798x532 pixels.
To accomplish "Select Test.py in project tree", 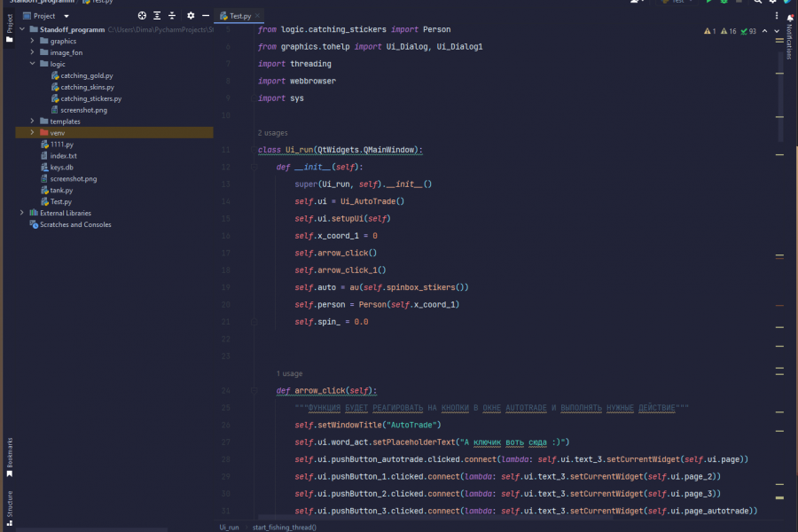I will (60, 201).
